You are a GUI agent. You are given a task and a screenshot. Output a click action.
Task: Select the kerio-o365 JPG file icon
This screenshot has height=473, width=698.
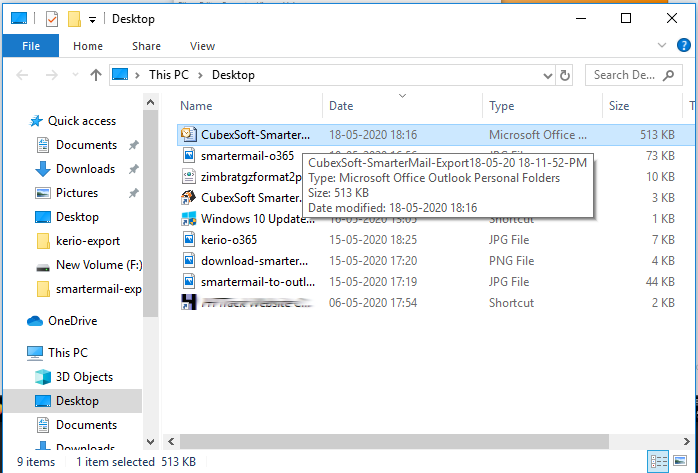[188, 239]
